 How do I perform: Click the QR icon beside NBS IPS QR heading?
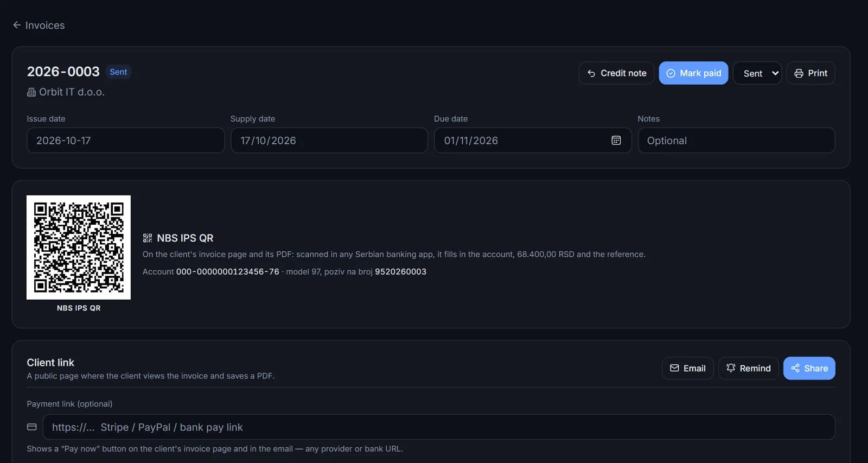tap(148, 238)
